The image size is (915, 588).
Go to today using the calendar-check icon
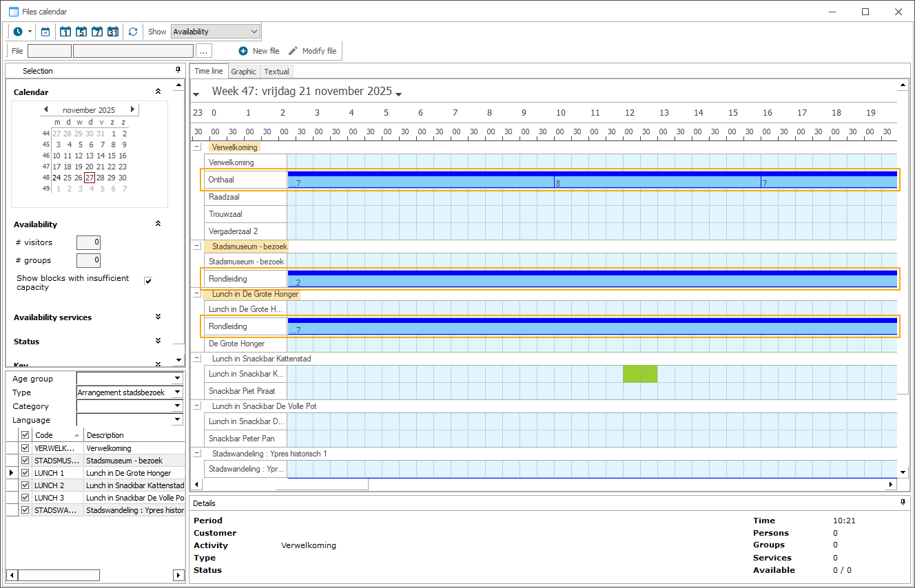click(45, 32)
